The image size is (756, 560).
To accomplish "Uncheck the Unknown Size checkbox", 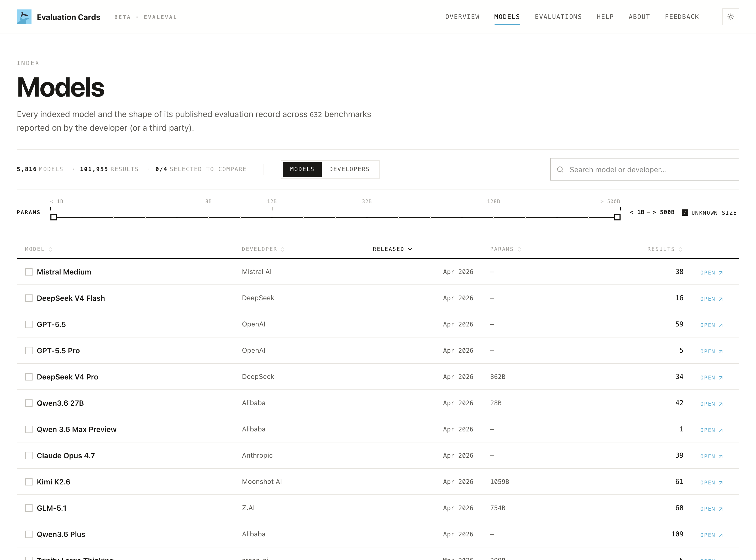I will (x=685, y=213).
